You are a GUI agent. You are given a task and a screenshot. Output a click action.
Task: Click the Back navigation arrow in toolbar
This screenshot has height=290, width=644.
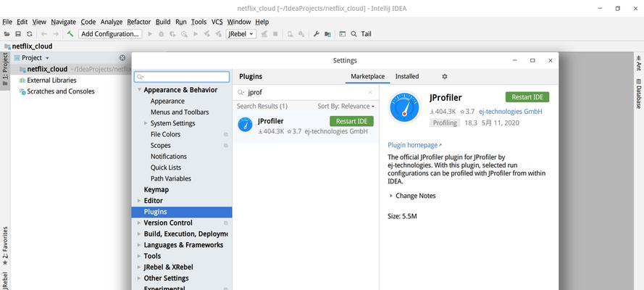point(44,34)
